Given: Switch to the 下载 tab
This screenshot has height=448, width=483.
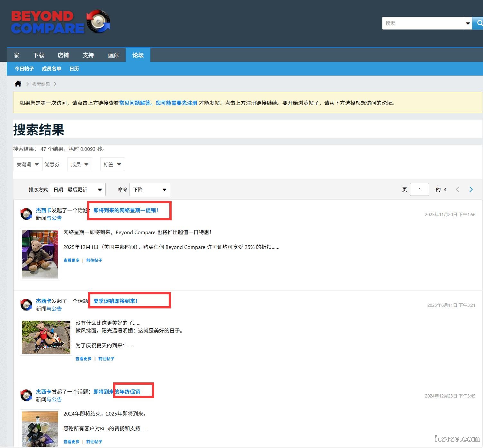Looking at the screenshot, I should [x=38, y=55].
